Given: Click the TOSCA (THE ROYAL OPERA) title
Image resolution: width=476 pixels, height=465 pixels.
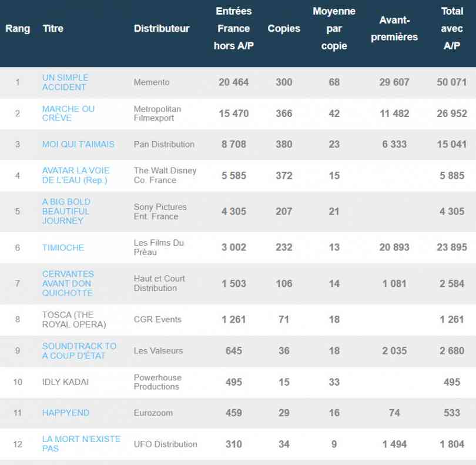Looking at the screenshot, I should pyautogui.click(x=73, y=319).
